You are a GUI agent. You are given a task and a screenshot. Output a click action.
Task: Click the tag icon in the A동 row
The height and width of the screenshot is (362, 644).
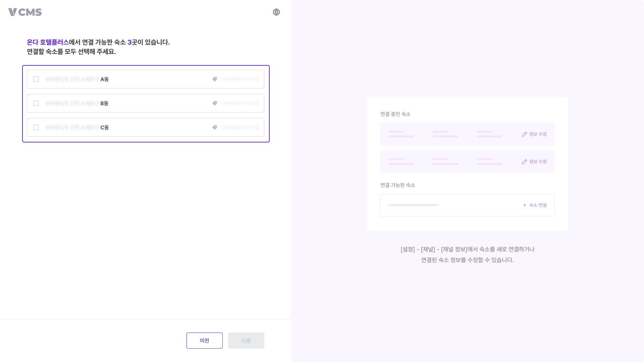(x=215, y=79)
